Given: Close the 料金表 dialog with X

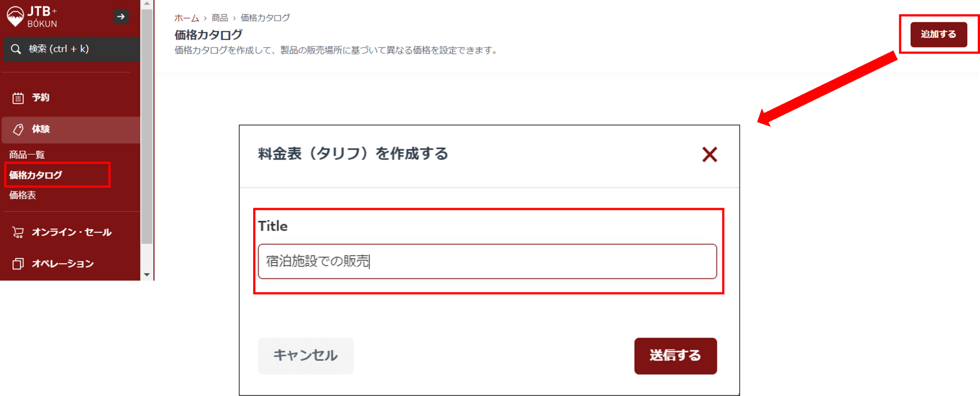Looking at the screenshot, I should pos(709,155).
